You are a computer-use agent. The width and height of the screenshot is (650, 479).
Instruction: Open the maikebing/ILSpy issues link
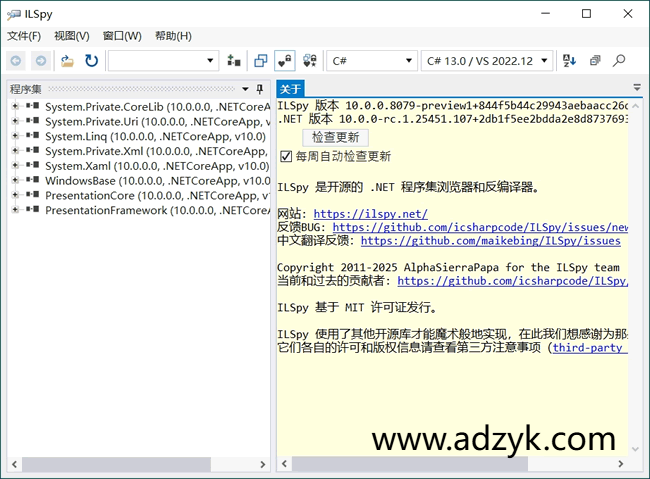point(490,241)
